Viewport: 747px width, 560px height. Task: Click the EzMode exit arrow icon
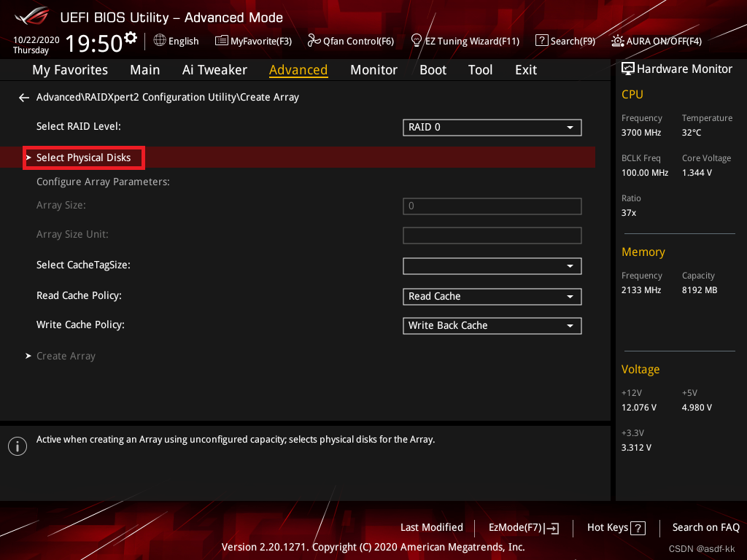click(x=551, y=528)
